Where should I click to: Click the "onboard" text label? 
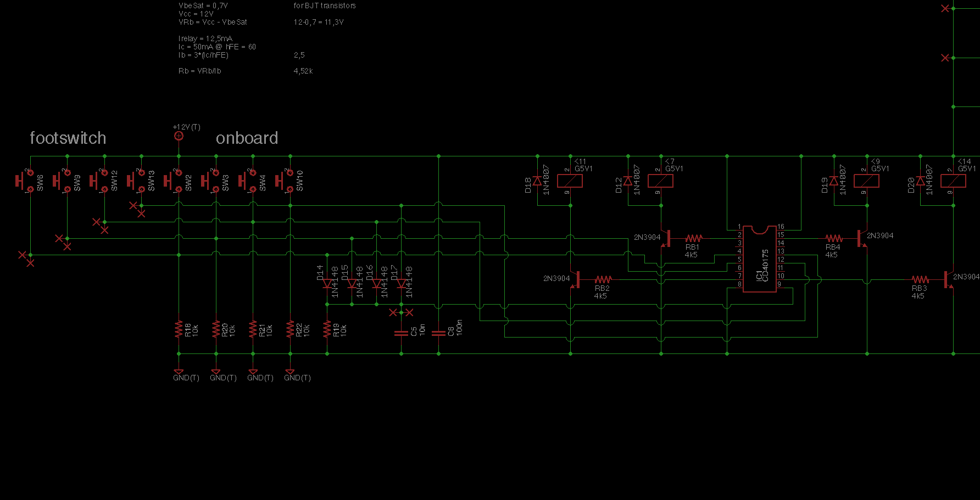[x=247, y=138]
